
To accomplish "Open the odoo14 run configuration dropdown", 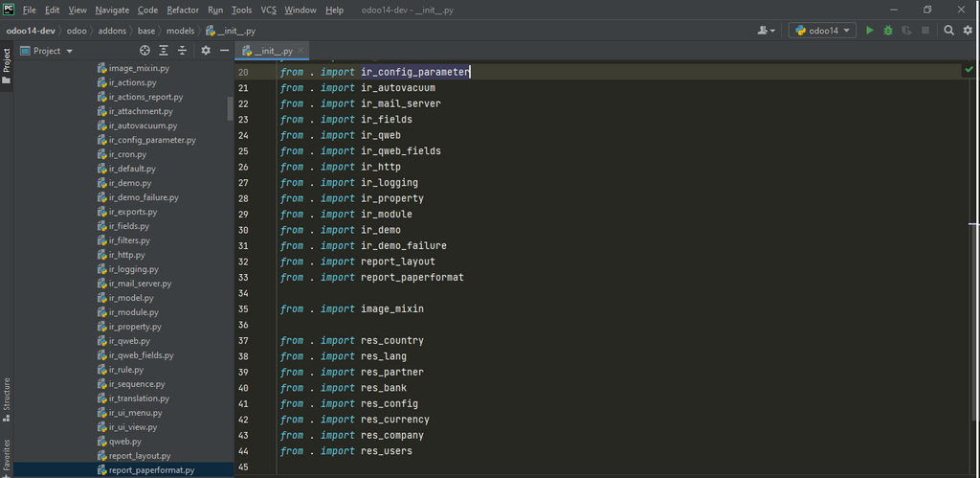I will pos(822,31).
